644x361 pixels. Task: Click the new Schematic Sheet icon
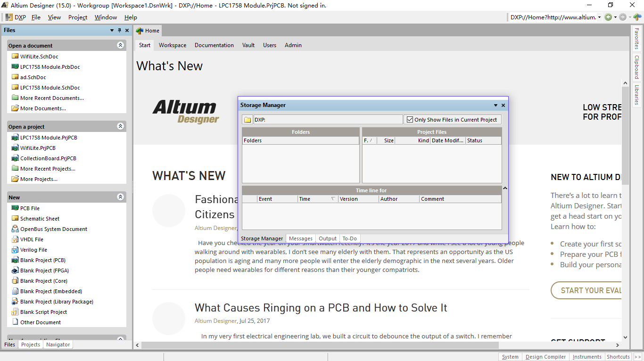click(x=15, y=219)
